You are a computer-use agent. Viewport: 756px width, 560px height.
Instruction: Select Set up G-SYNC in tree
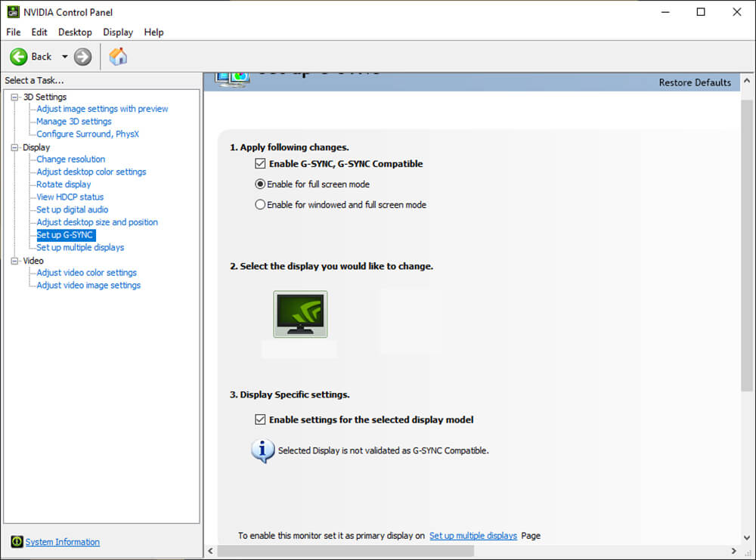[x=66, y=235]
